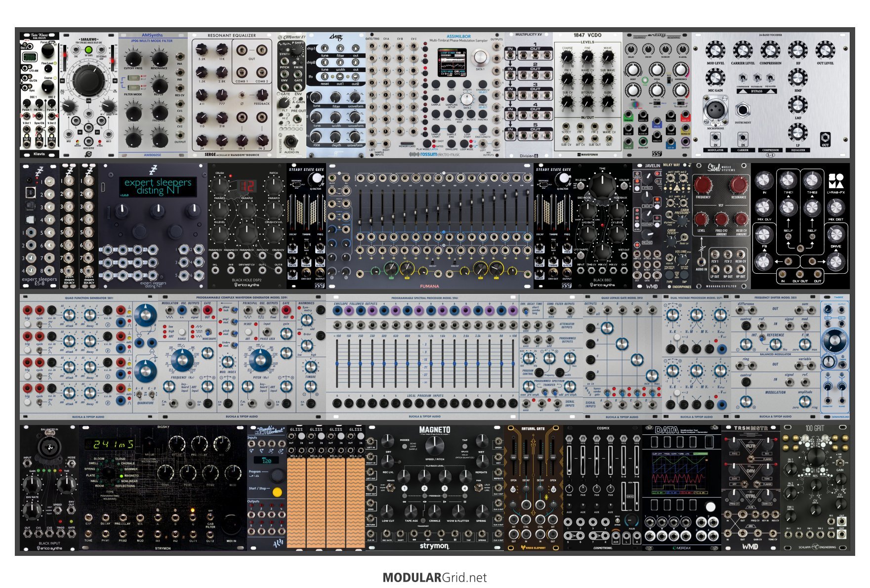This screenshot has height=588, width=870.
Task: Click the disting NT display screen
Action: [157, 186]
